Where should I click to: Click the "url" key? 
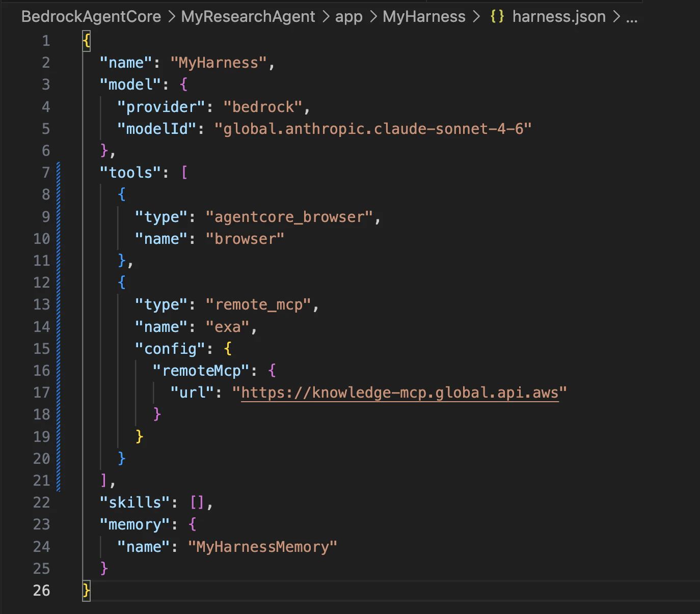pyautogui.click(x=193, y=393)
